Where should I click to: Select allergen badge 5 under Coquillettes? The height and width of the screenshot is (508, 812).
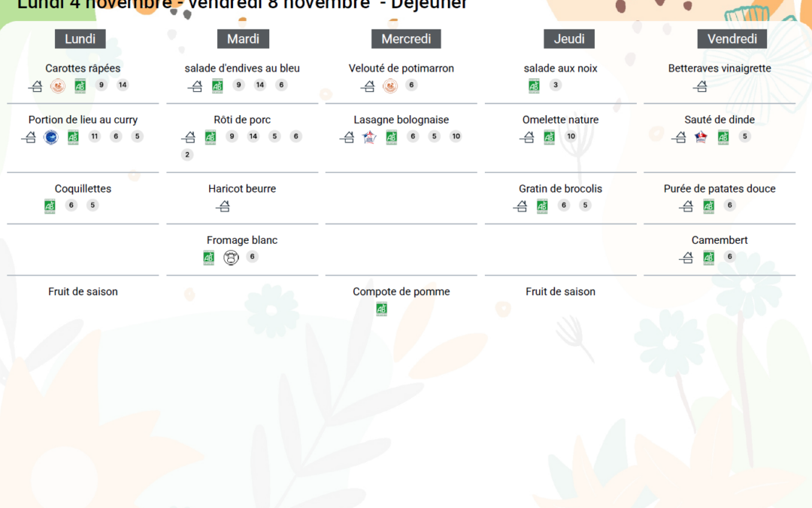coord(92,205)
